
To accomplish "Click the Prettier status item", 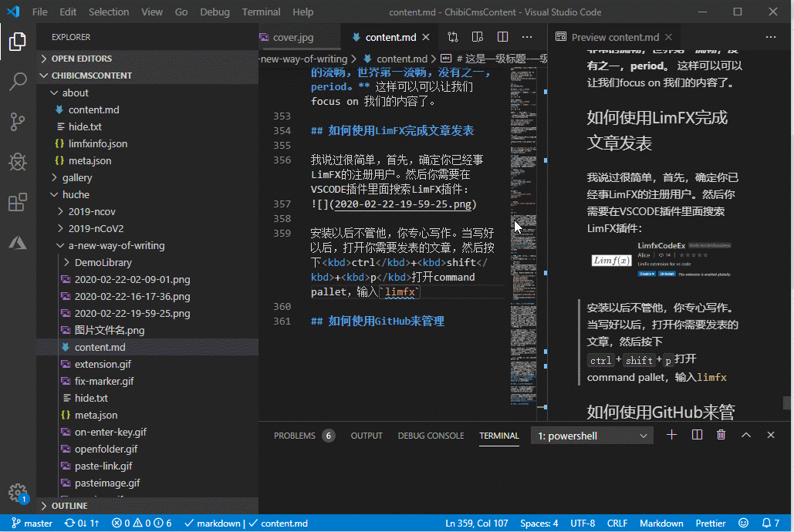I will (711, 524).
